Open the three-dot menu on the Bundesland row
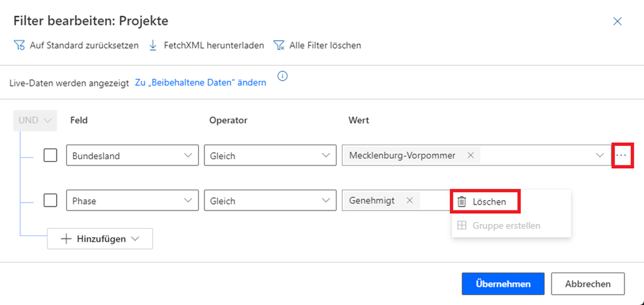Viewport: 644px width, 305px height. click(622, 156)
